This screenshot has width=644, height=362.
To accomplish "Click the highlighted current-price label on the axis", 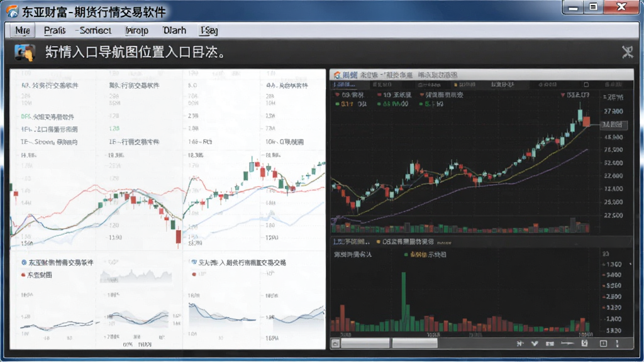I will pyautogui.click(x=614, y=124).
